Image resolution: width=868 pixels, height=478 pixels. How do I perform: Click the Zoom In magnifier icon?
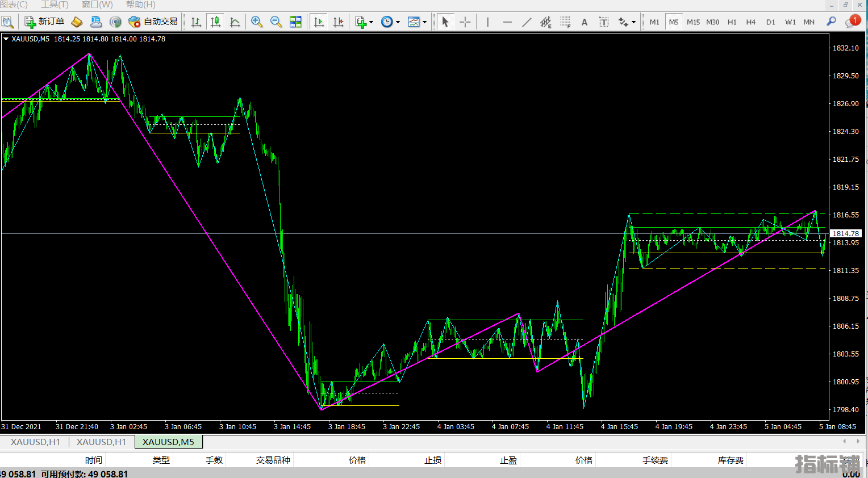coord(257,22)
